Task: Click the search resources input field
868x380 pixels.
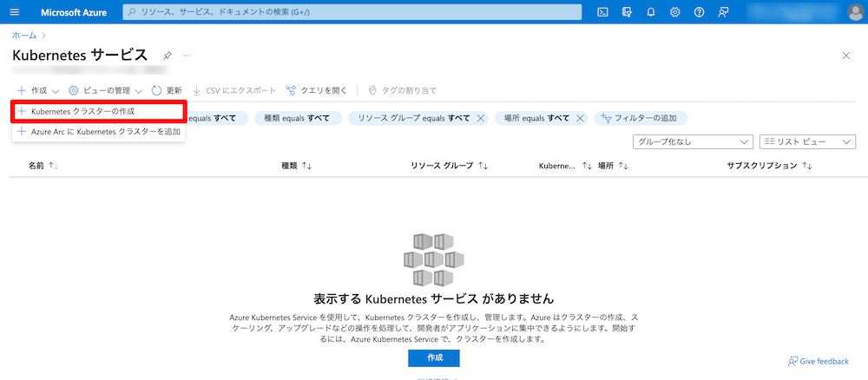Action: pos(352,12)
